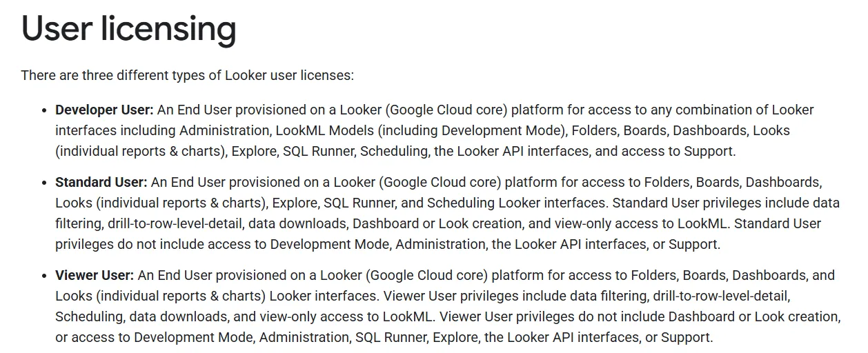Click "(including Development Mode)" in Developer User paragraph
Viewport: 868px width, 353px height.
click(x=449, y=130)
